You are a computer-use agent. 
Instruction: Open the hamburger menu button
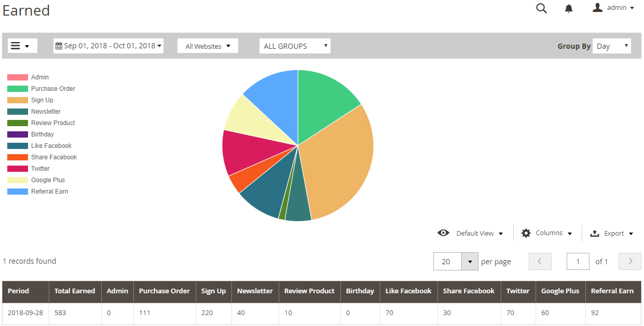point(22,46)
